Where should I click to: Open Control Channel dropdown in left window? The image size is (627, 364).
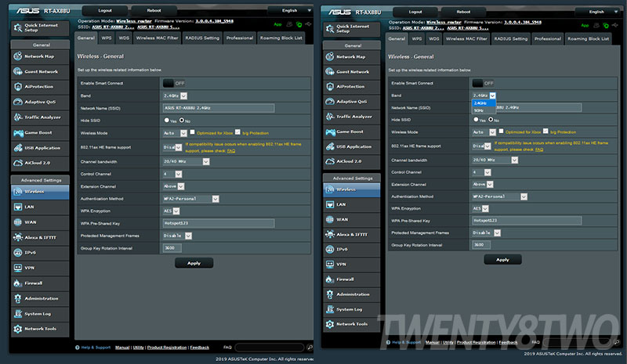pyautogui.click(x=172, y=174)
